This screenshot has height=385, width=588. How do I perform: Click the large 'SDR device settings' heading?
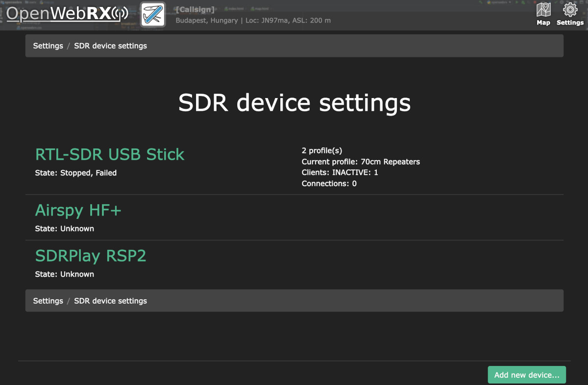294,103
